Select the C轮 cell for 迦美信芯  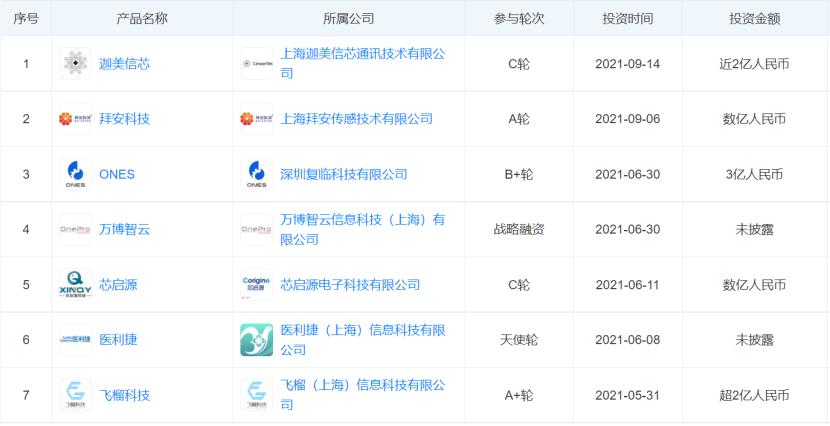pyautogui.click(x=519, y=64)
